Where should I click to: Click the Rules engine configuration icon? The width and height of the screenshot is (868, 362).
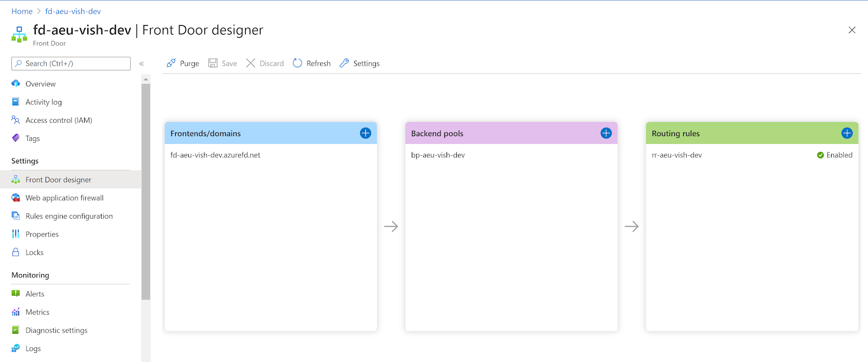(16, 215)
